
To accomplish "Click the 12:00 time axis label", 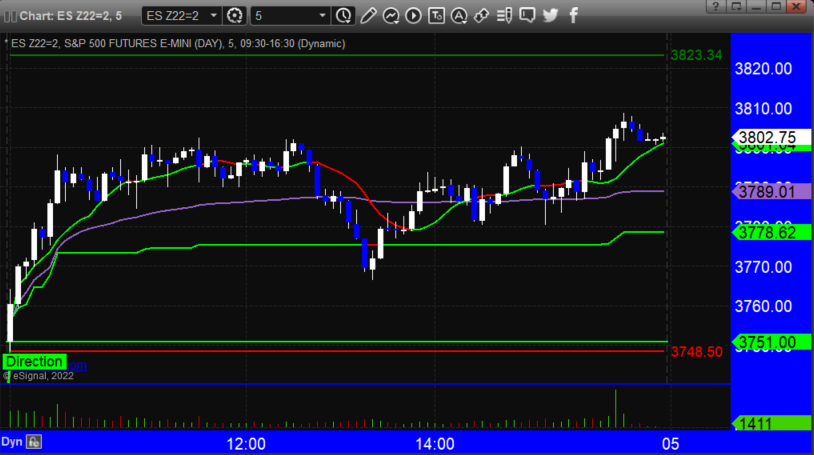I will click(246, 444).
